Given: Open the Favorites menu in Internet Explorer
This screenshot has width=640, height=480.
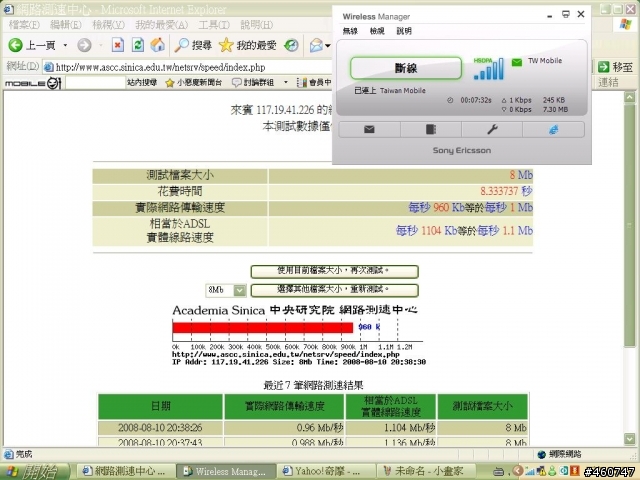Looking at the screenshot, I should tap(162, 25).
